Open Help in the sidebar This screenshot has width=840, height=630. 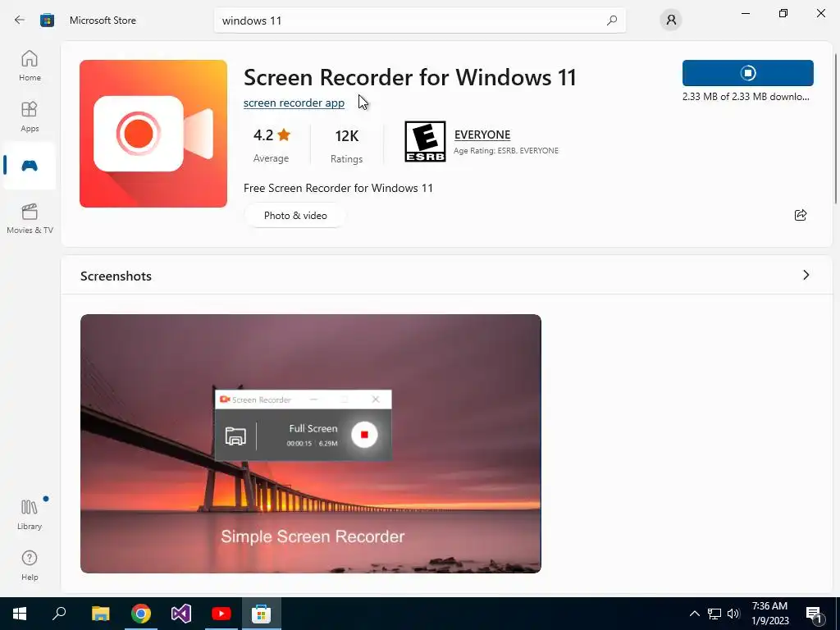coord(30,565)
